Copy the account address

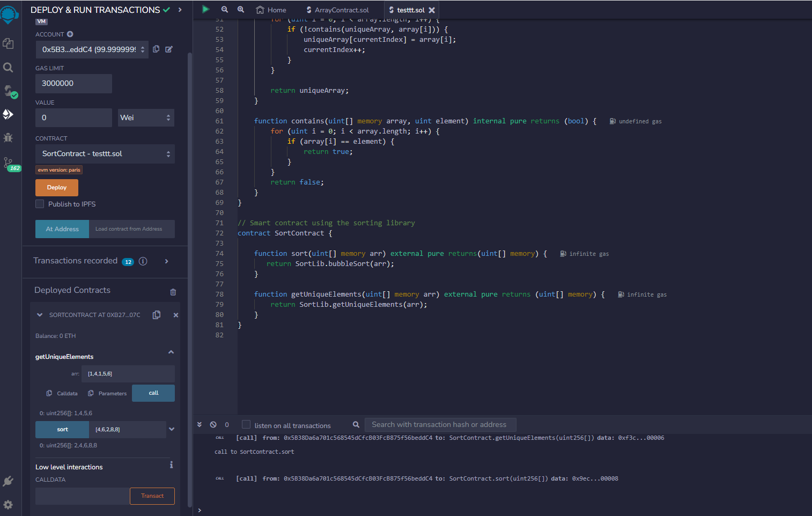pyautogui.click(x=156, y=49)
